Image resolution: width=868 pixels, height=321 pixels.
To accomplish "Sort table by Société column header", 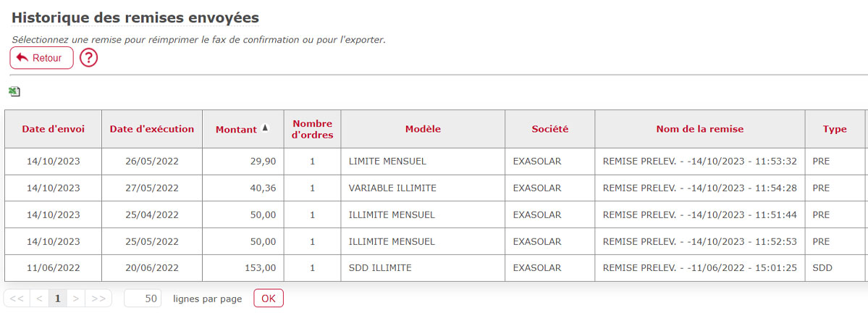I will coord(549,129).
